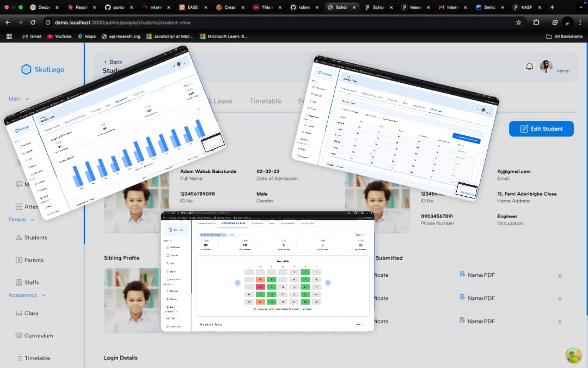
Task: Open the YouTube bookmark
Action: pyautogui.click(x=59, y=37)
